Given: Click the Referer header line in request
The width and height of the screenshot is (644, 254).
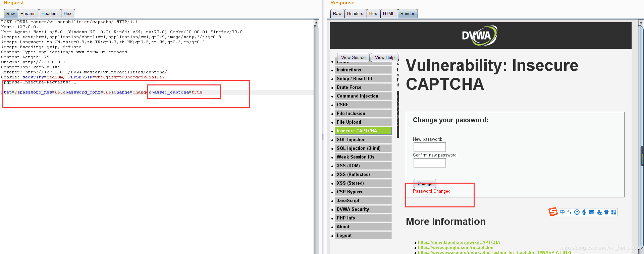Looking at the screenshot, I should point(84,72).
